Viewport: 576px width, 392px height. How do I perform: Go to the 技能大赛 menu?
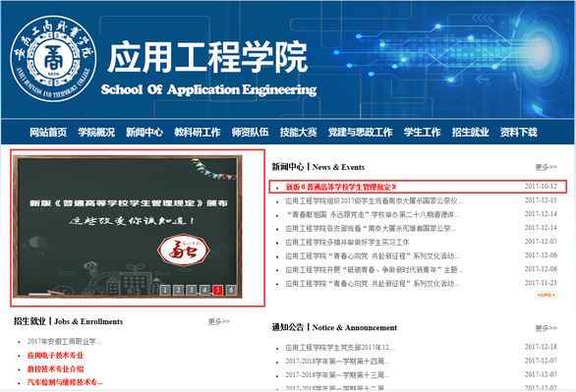pyautogui.click(x=298, y=132)
